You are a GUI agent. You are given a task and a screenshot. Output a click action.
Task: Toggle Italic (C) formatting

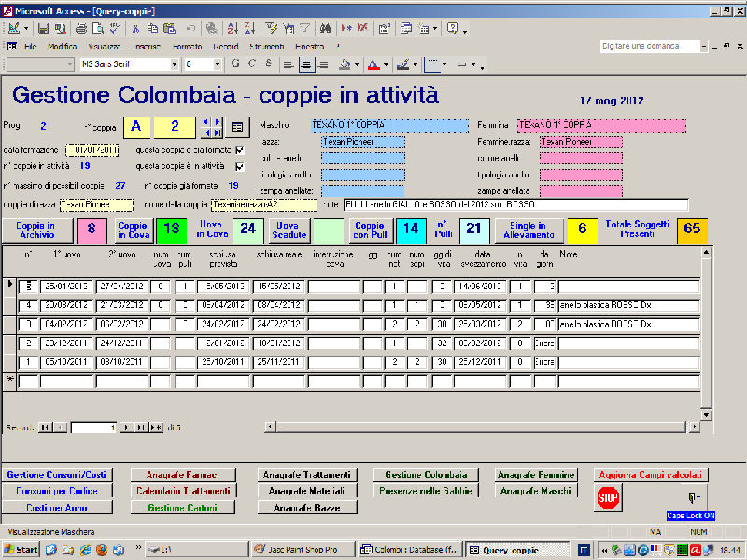pyautogui.click(x=252, y=63)
